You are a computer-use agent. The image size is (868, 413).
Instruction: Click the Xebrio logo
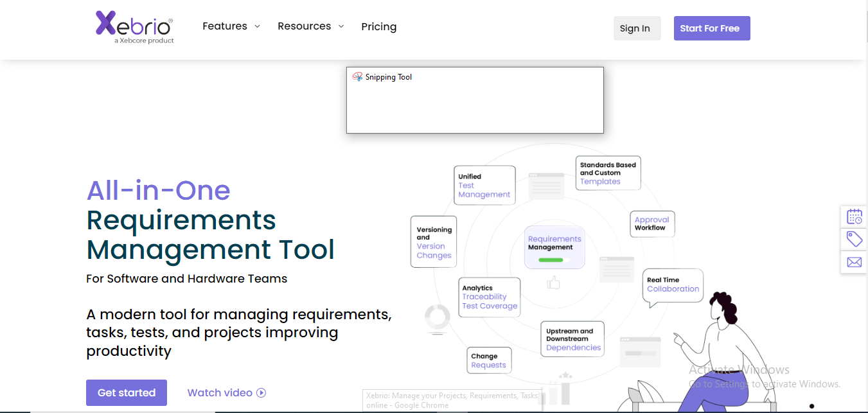[x=134, y=26]
